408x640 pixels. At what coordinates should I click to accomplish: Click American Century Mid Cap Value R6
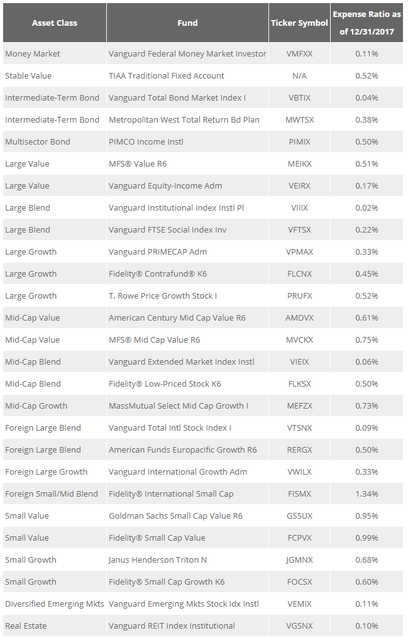tap(177, 318)
